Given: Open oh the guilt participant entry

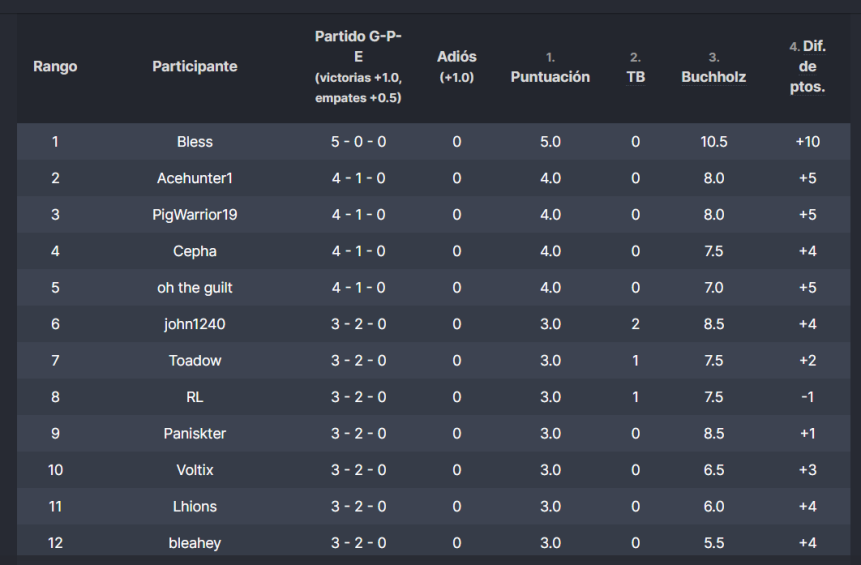Looking at the screenshot, I should coord(195,288).
